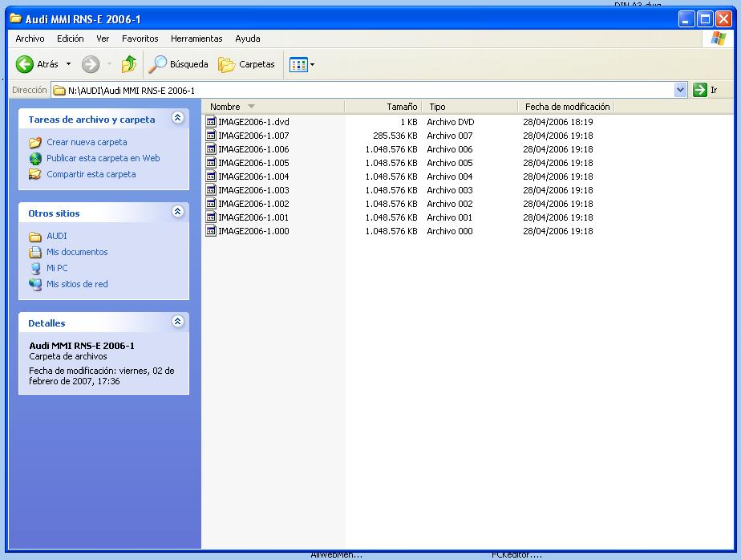
Task: Open the Mis sitios de red link
Action: (x=77, y=284)
